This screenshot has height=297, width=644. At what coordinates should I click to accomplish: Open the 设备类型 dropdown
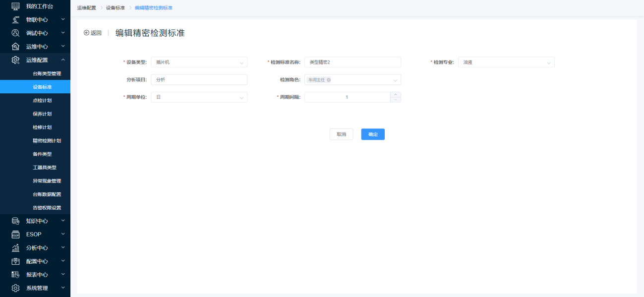coord(198,62)
